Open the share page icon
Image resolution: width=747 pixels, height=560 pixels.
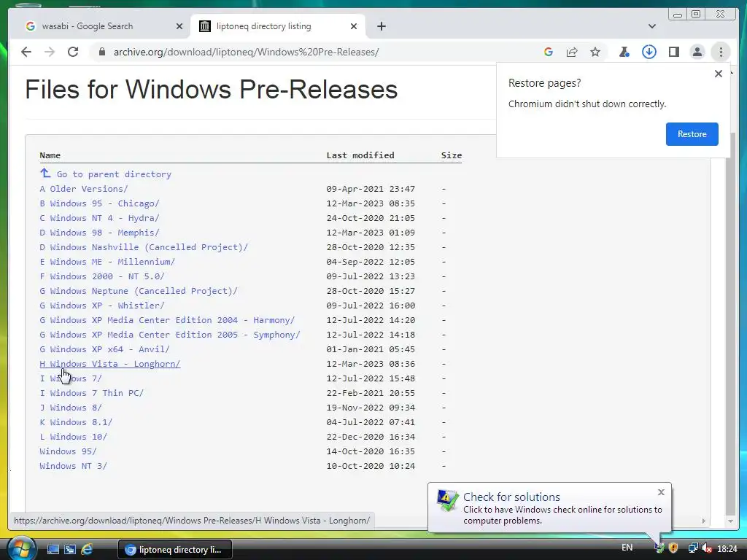[x=572, y=52]
